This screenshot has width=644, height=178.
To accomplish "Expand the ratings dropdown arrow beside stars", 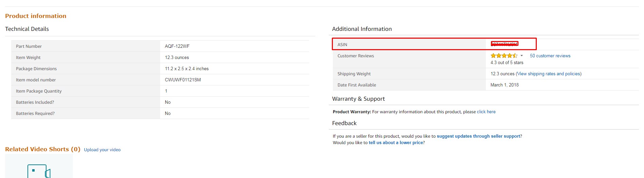I will coord(522,56).
